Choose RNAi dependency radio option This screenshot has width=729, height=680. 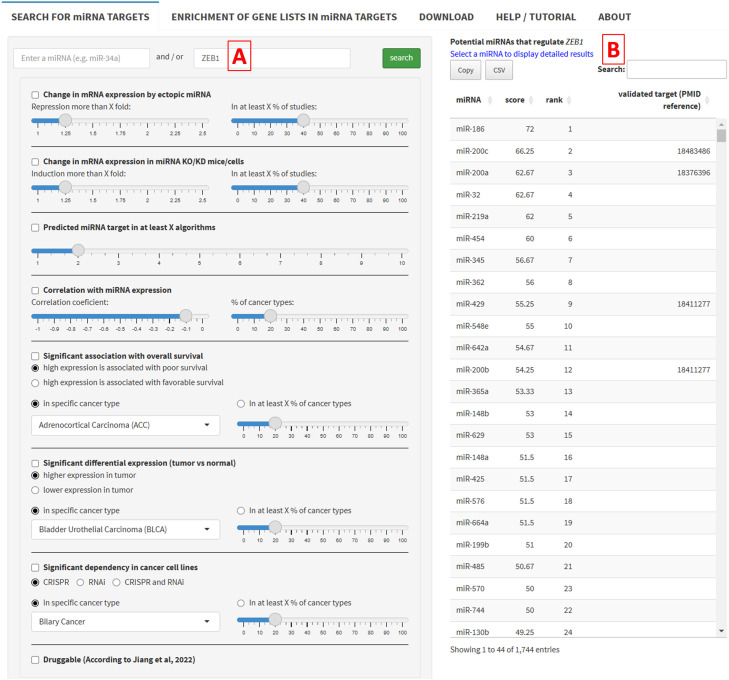click(80, 582)
